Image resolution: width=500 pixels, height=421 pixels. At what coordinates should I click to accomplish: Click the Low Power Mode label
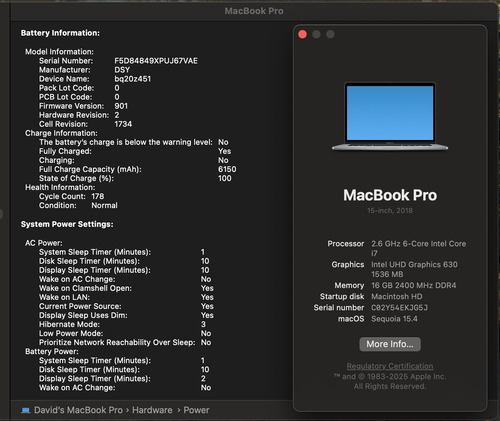click(71, 333)
